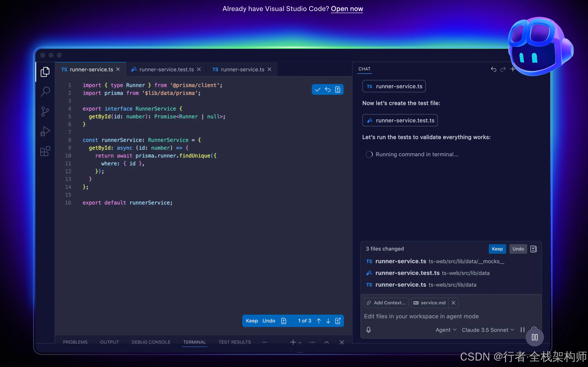This screenshot has width=588, height=367.
Task: Click Keep in the bottom editor toolbar
Action: point(252,321)
